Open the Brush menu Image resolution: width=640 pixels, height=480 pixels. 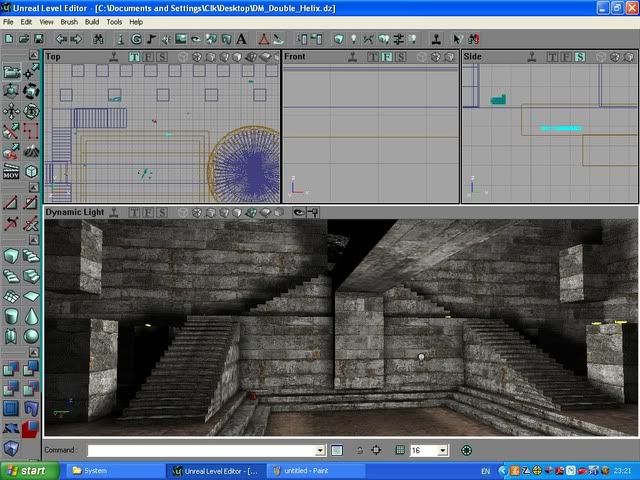[69, 21]
